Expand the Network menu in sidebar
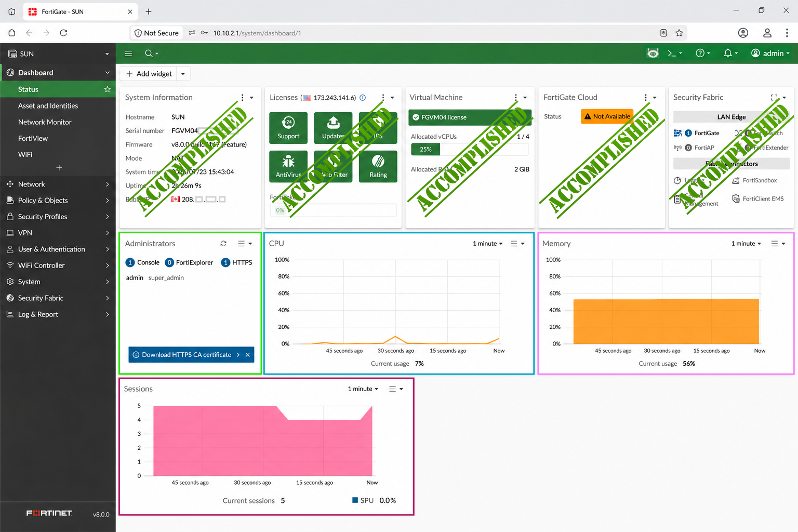The width and height of the screenshot is (798, 532). 59,184
